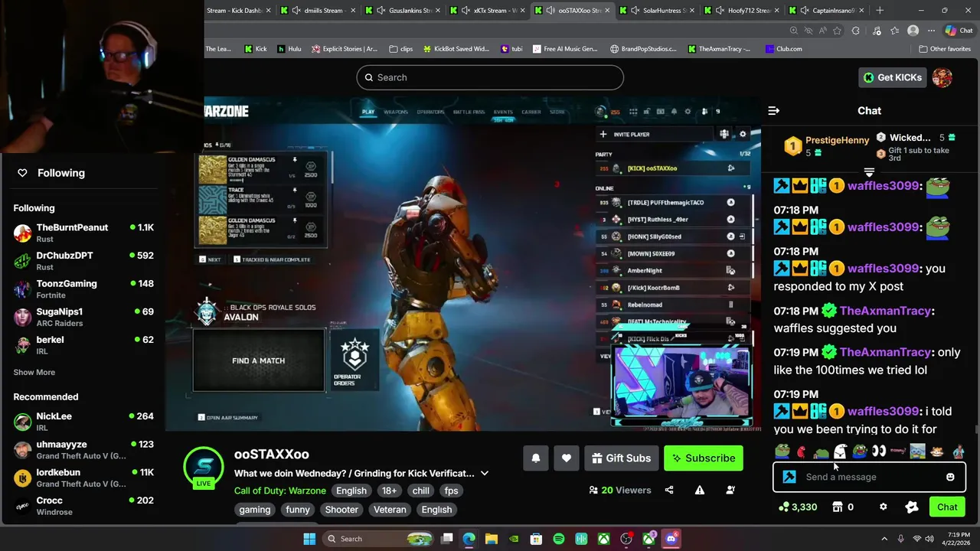Open a new browser tab with plus button
This screenshot has width=980, height=551.
click(880, 10)
